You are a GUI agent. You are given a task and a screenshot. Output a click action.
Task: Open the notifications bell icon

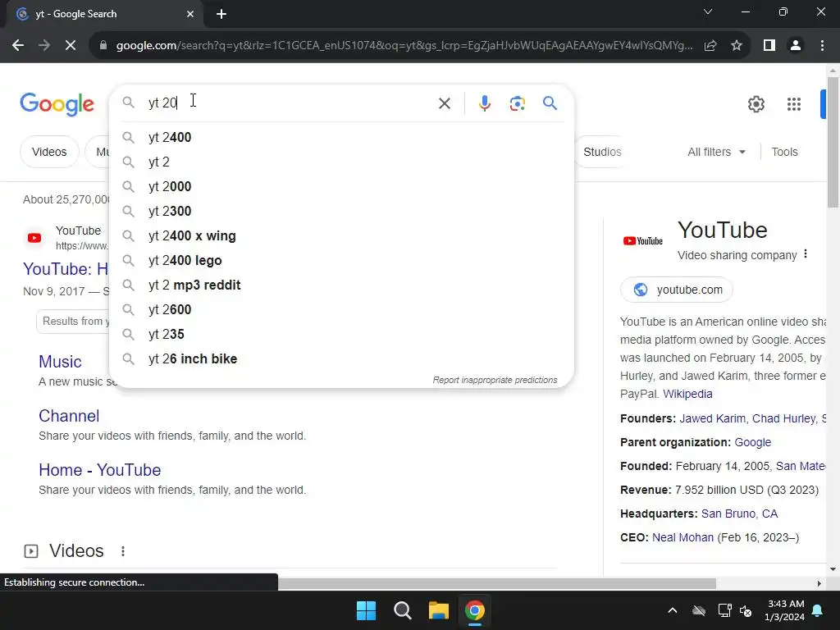click(818, 610)
